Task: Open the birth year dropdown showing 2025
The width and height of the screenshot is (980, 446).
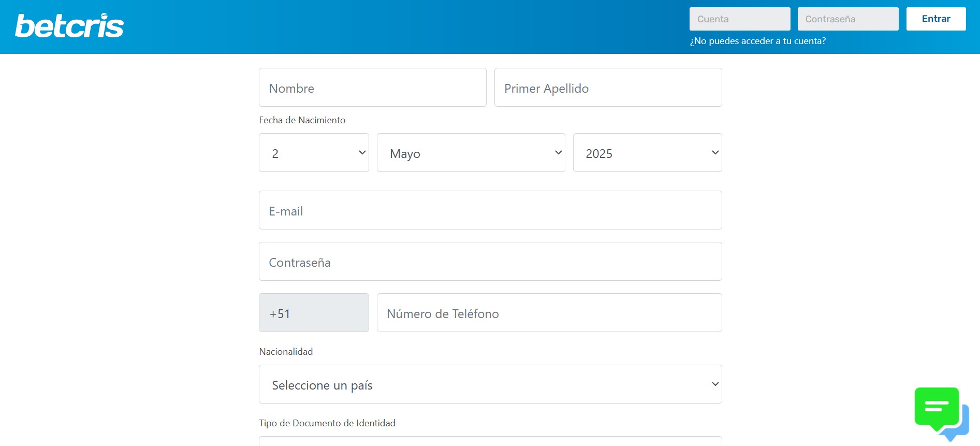Action: pos(648,153)
